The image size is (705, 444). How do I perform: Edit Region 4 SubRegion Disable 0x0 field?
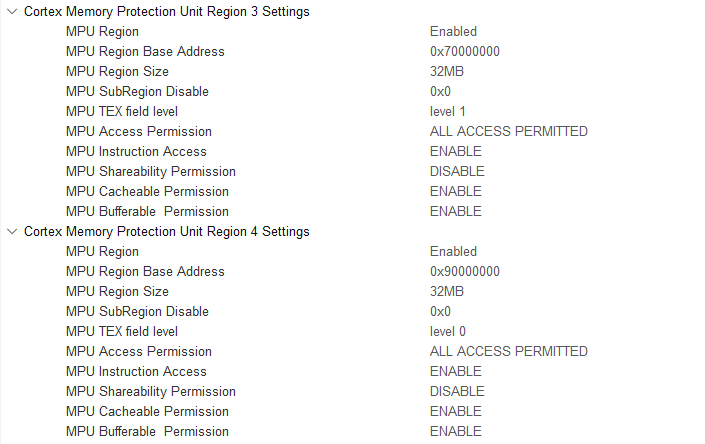pos(440,312)
